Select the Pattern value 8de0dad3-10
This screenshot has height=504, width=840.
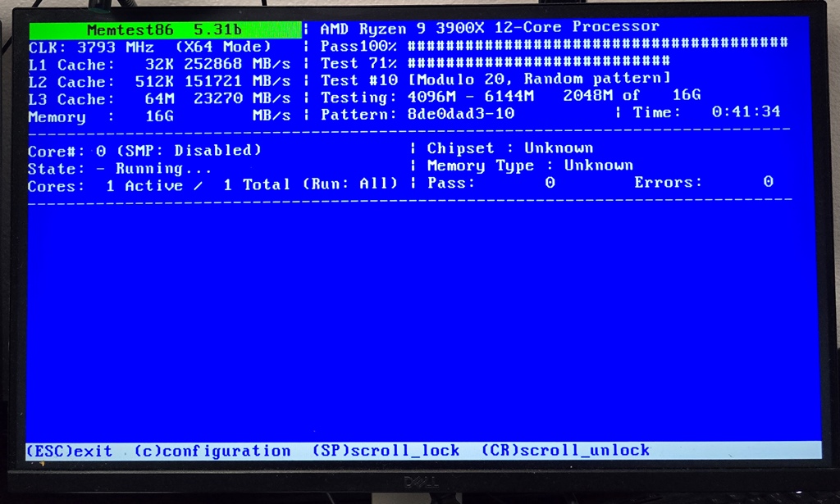click(x=460, y=114)
